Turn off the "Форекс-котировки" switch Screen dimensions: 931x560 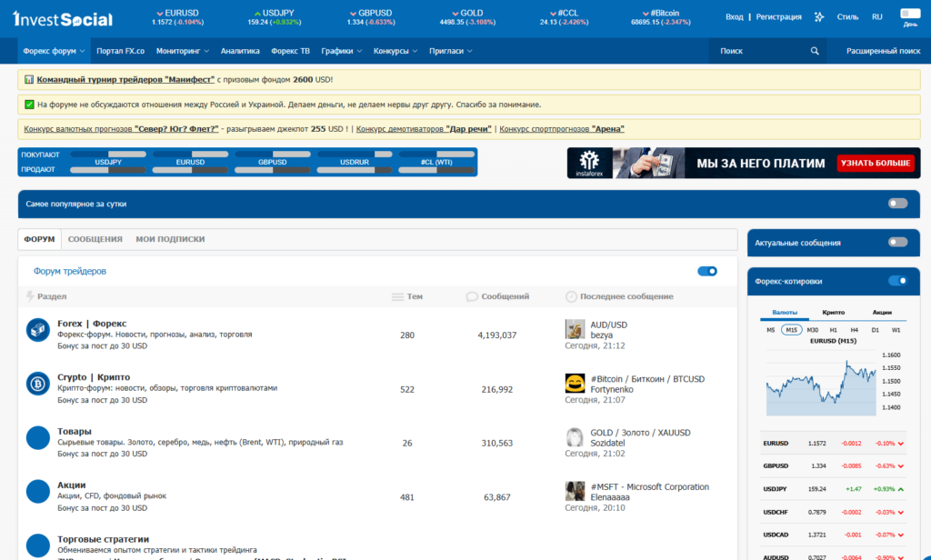pos(897,281)
